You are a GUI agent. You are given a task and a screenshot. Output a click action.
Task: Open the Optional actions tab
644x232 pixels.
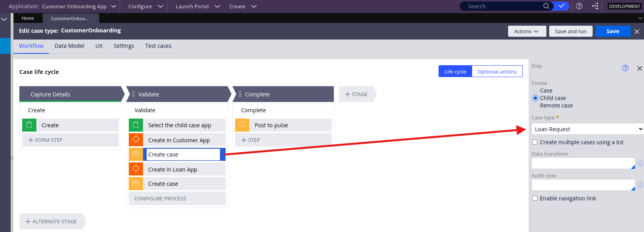(497, 72)
